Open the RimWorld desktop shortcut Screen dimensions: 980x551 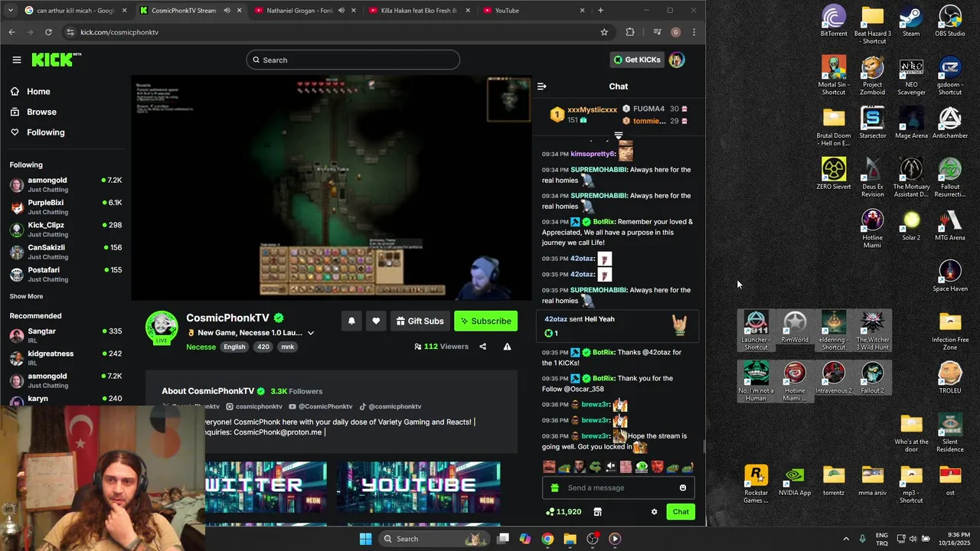795,328
